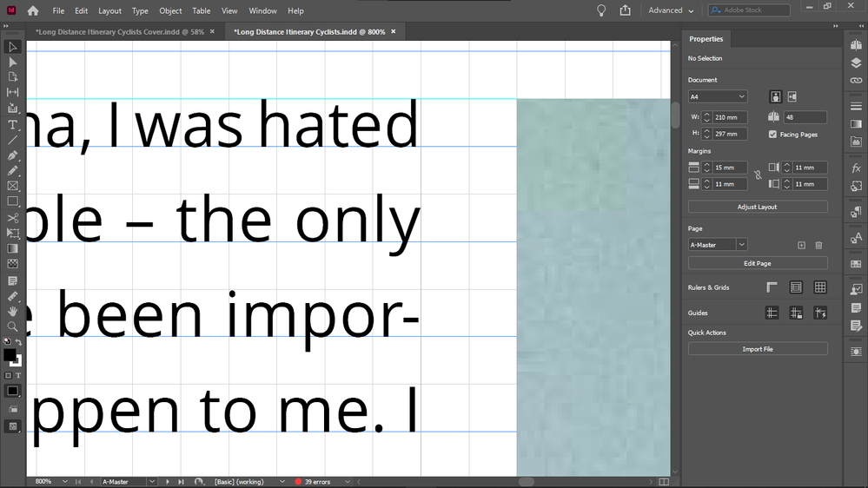The height and width of the screenshot is (488, 868).
Task: Open the Table menu
Action: (202, 10)
